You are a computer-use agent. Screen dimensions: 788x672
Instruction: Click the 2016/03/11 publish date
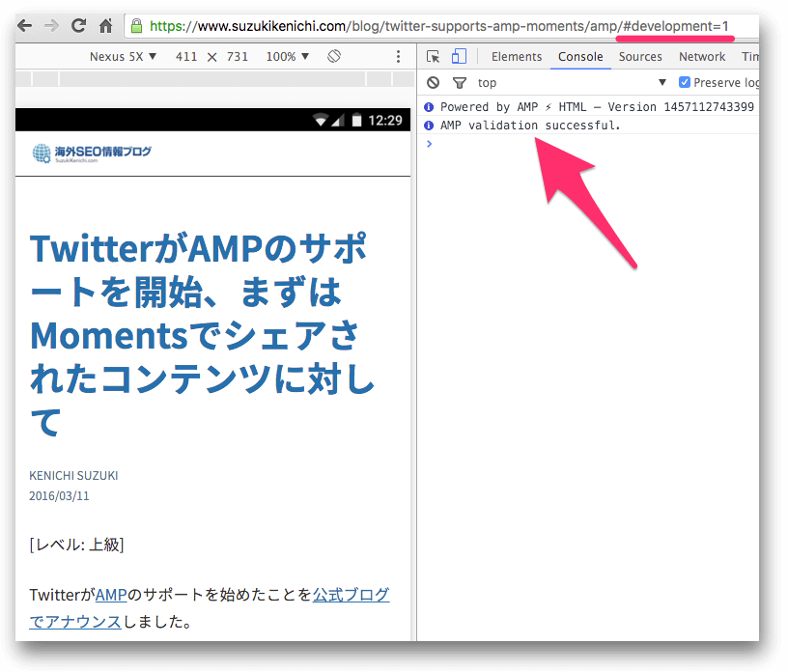coord(59,496)
